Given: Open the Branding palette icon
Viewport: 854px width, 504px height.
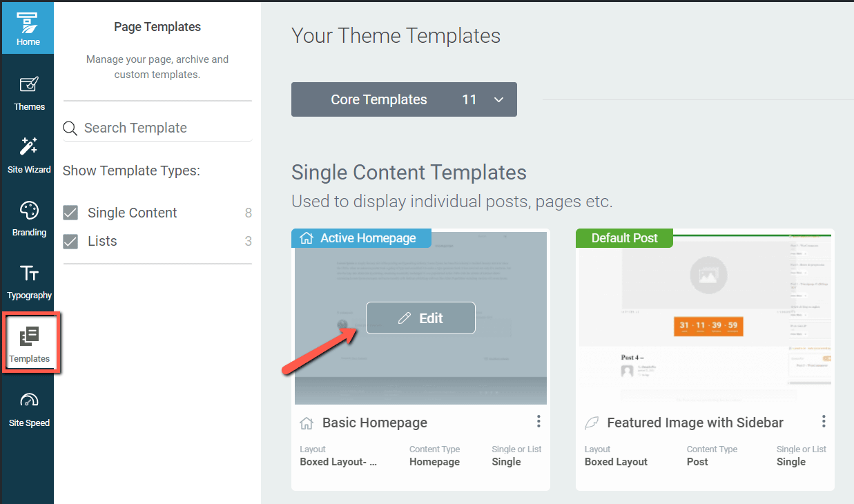Looking at the screenshot, I should pyautogui.click(x=29, y=218).
